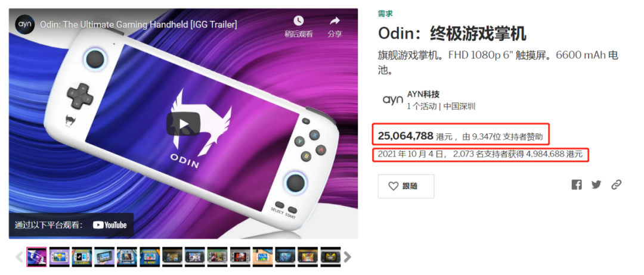Image resolution: width=644 pixels, height=275 pixels.
Task: Click the Watch Later clock icon
Action: click(299, 20)
